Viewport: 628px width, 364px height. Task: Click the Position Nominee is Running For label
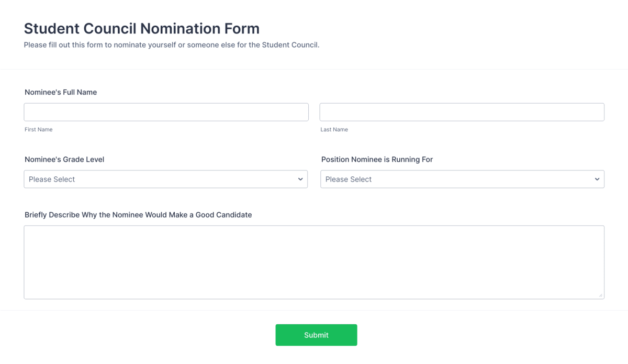point(377,159)
